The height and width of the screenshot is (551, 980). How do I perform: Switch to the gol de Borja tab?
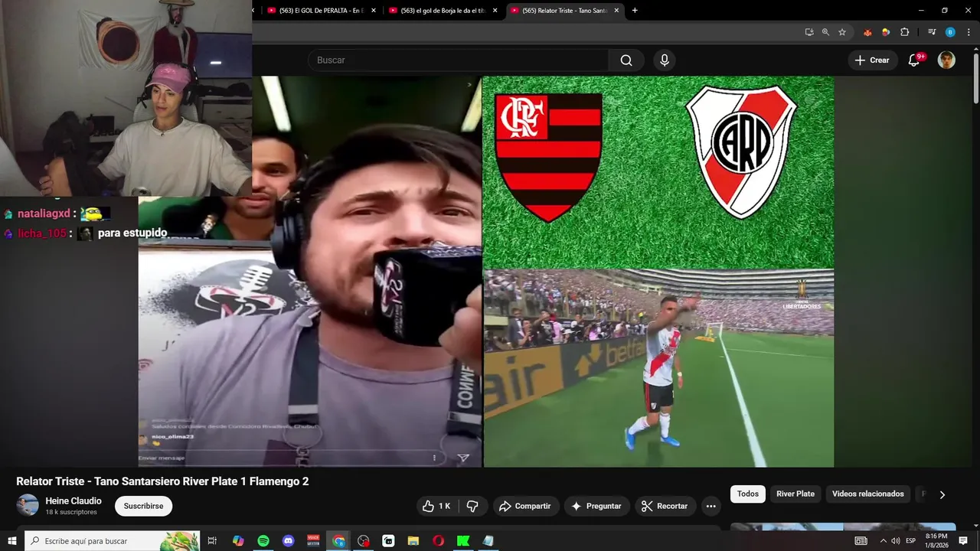pos(442,11)
